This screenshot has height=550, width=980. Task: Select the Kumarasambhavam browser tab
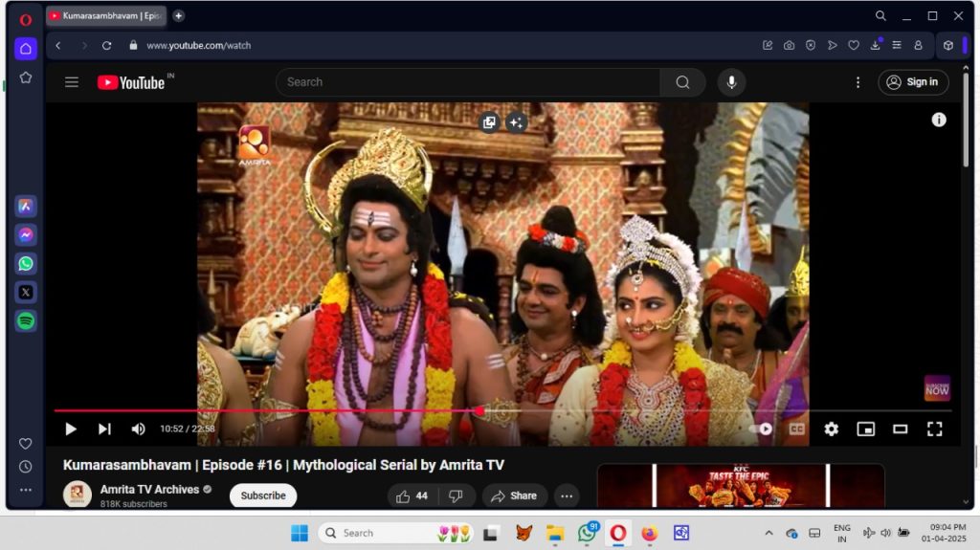(106, 16)
